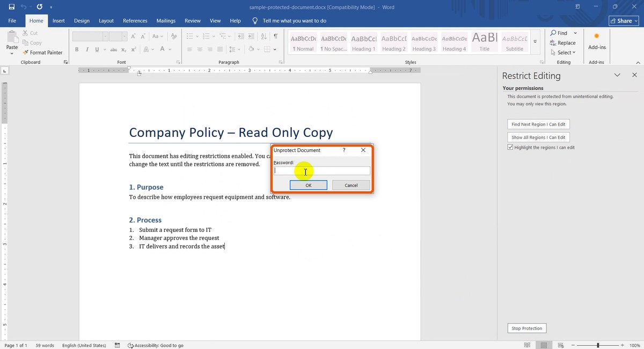Click Cancel in Unprotect Document dialog

pos(351,185)
